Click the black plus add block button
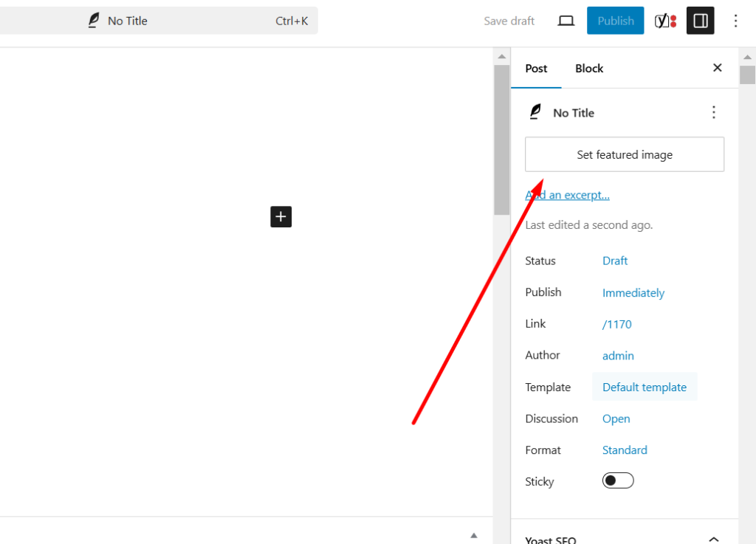The image size is (756, 544). (281, 216)
